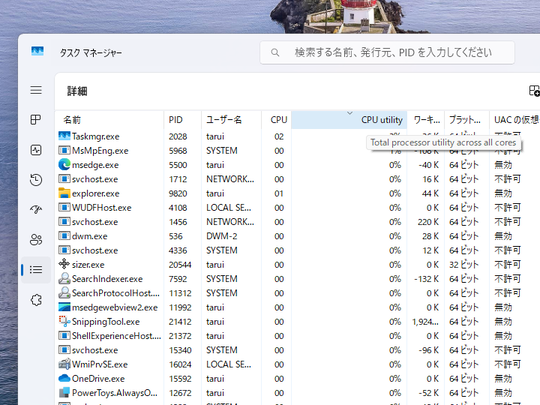Sort by the ユーザー名 column header
The height and width of the screenshot is (405, 540).
pos(232,120)
